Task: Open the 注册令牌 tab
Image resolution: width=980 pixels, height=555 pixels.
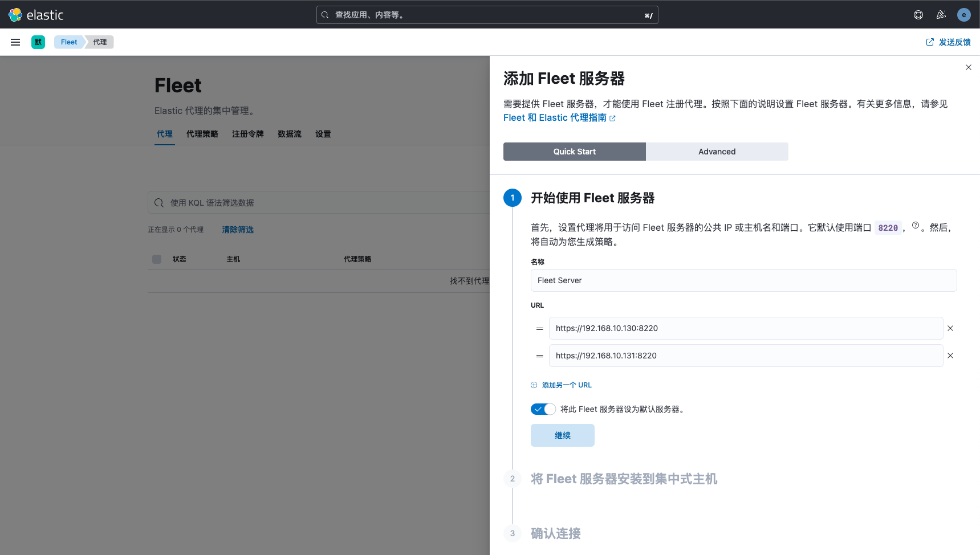Action: coord(248,134)
